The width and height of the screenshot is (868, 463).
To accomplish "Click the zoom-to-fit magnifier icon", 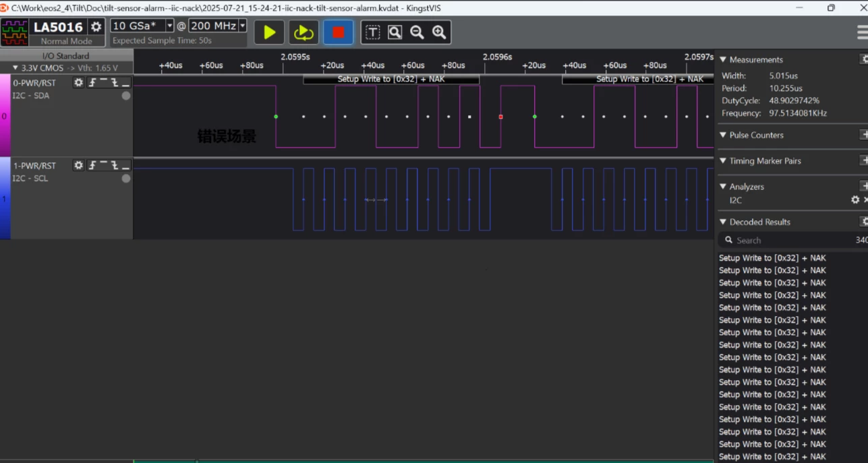I will (x=395, y=32).
